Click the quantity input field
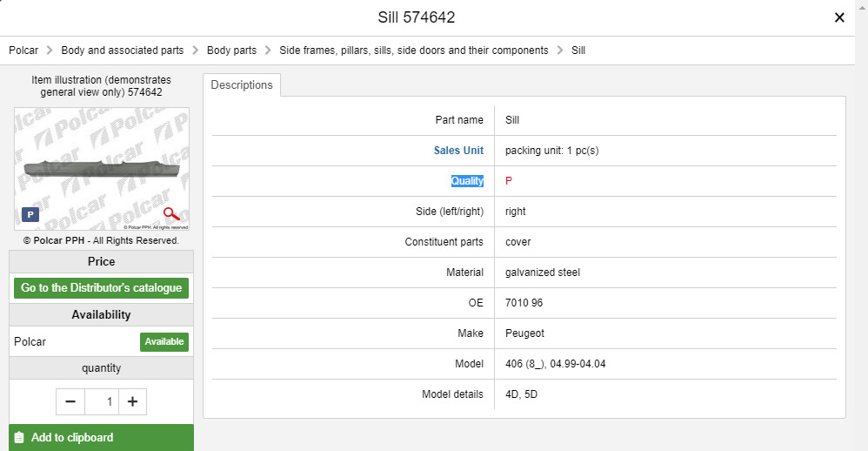Screen dimensions: 868x451 click(102, 401)
